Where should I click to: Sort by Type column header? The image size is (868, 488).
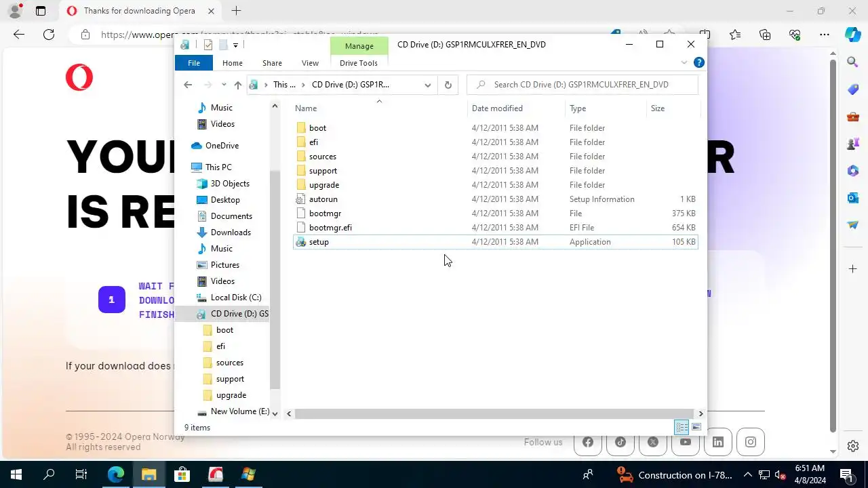pyautogui.click(x=606, y=108)
